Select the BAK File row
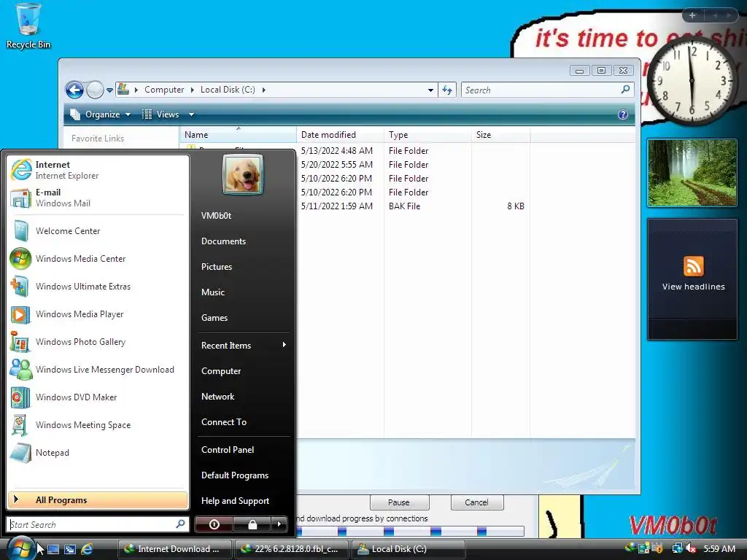The width and height of the screenshot is (747, 560). pos(413,206)
